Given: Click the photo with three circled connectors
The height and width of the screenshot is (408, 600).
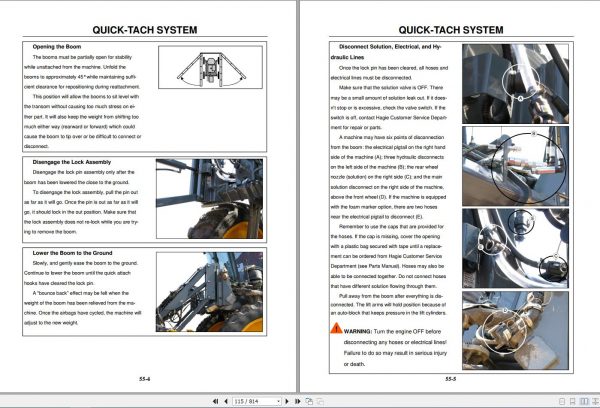Looking at the screenshot, I should [x=515, y=248].
